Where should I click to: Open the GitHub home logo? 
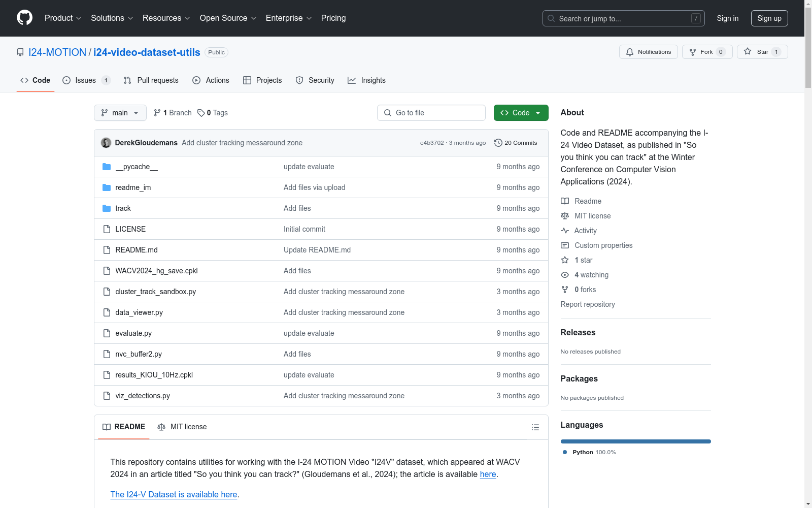[x=24, y=18]
